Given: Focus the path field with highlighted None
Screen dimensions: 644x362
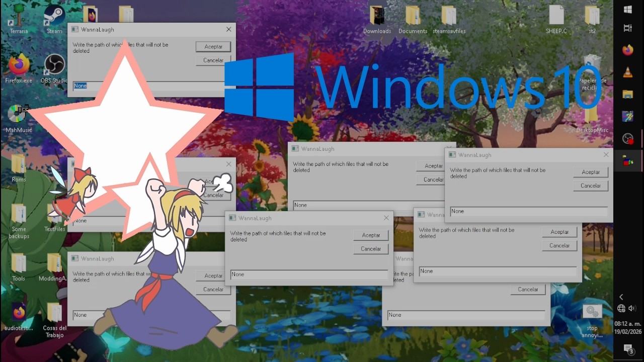Looking at the screenshot, I should tap(149, 86).
